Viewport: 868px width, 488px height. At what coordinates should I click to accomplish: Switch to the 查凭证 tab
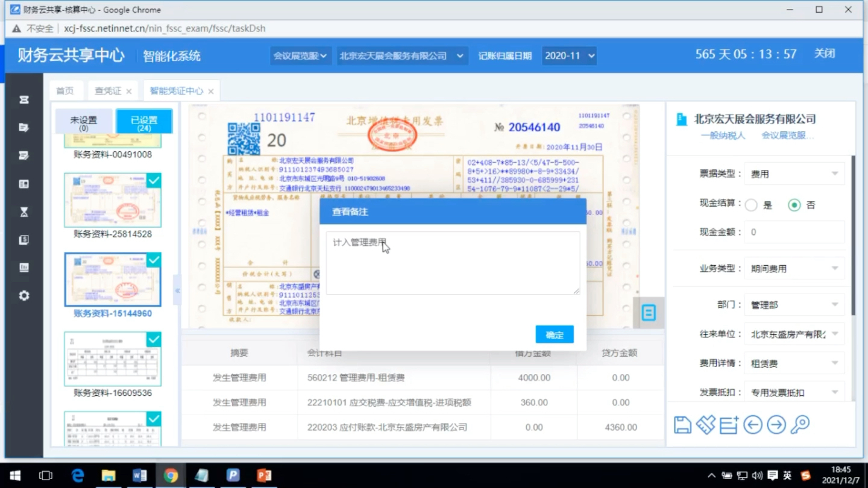coord(108,91)
